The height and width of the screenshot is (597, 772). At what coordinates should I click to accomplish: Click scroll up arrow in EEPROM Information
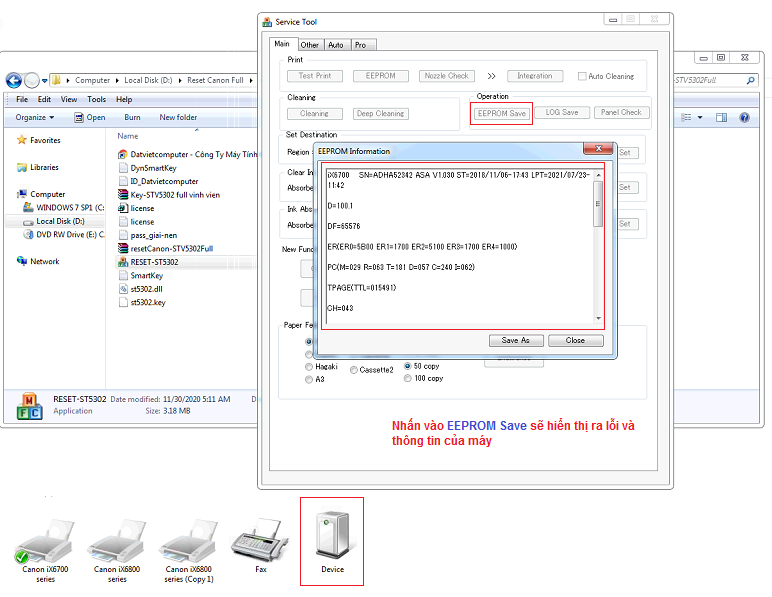tap(598, 175)
